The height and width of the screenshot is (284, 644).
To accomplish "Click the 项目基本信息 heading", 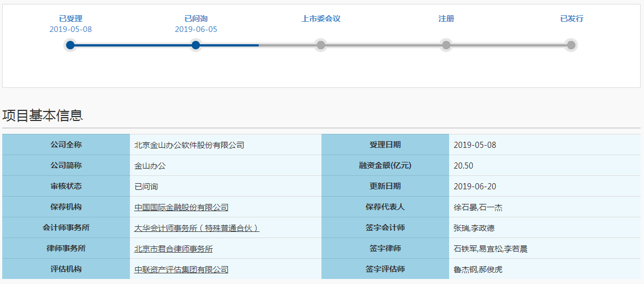I will (43, 115).
